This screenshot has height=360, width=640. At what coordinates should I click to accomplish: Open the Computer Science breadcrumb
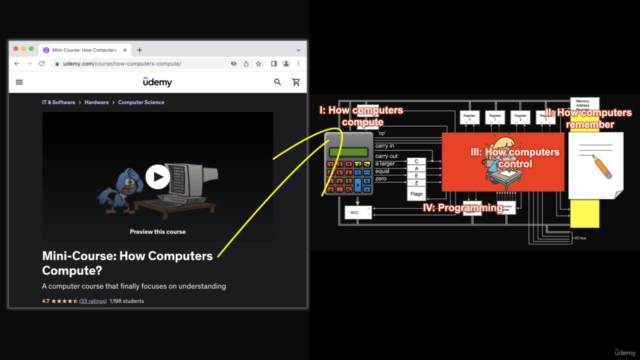coord(141,102)
